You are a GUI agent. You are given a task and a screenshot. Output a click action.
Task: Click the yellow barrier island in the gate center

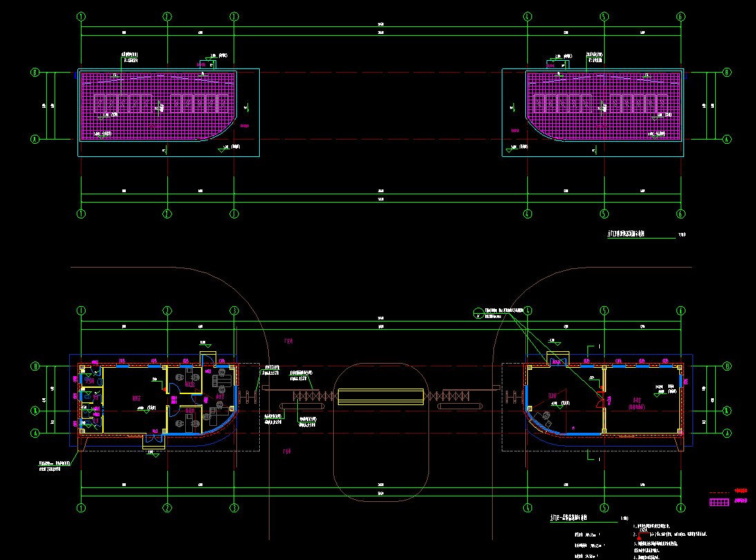pyautogui.click(x=380, y=397)
